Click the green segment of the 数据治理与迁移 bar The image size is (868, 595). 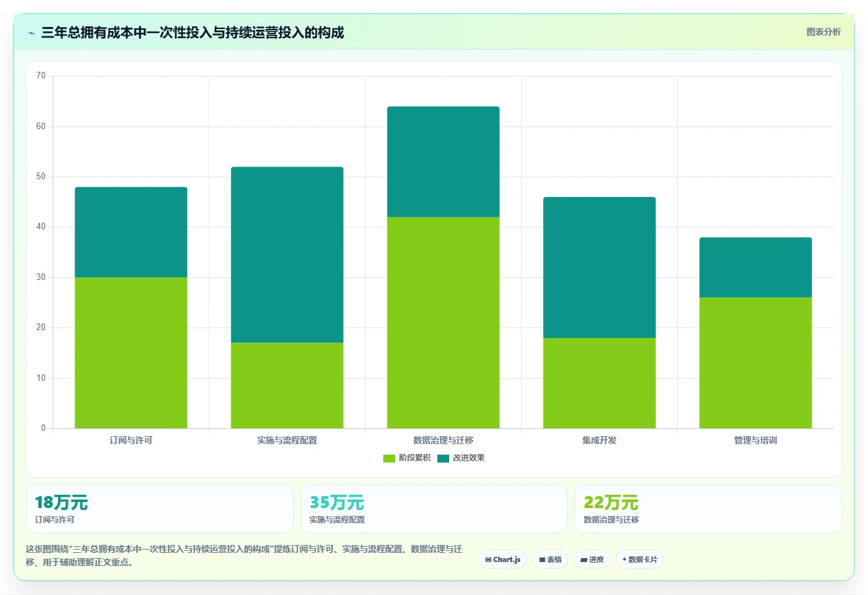point(443,322)
